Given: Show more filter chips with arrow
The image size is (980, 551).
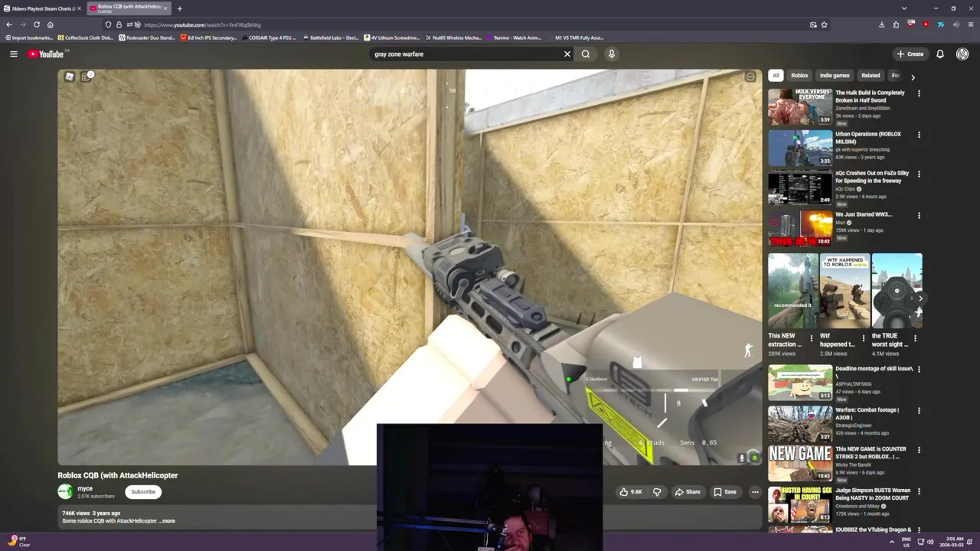Looking at the screenshot, I should click(x=913, y=77).
